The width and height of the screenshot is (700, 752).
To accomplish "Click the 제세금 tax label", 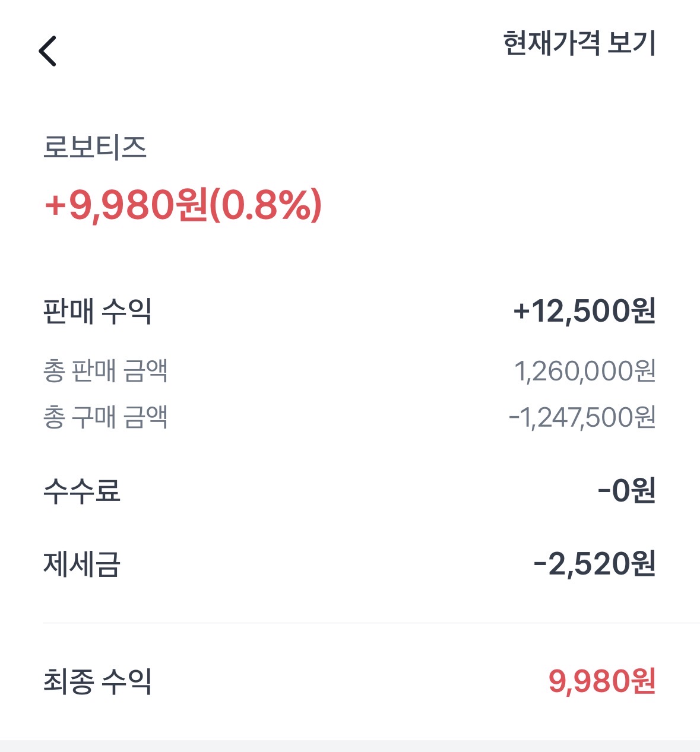I will tap(82, 564).
